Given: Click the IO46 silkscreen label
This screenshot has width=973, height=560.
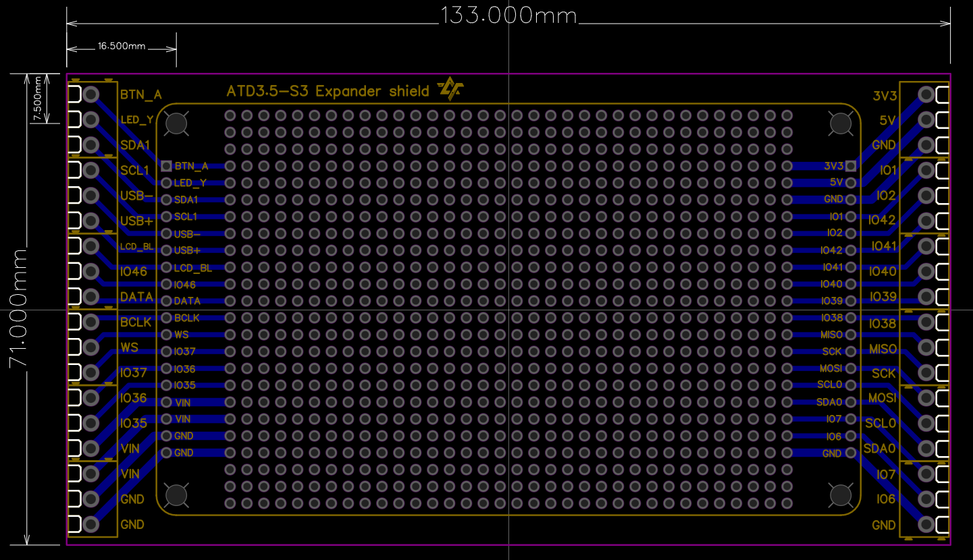Looking at the screenshot, I should tap(133, 272).
